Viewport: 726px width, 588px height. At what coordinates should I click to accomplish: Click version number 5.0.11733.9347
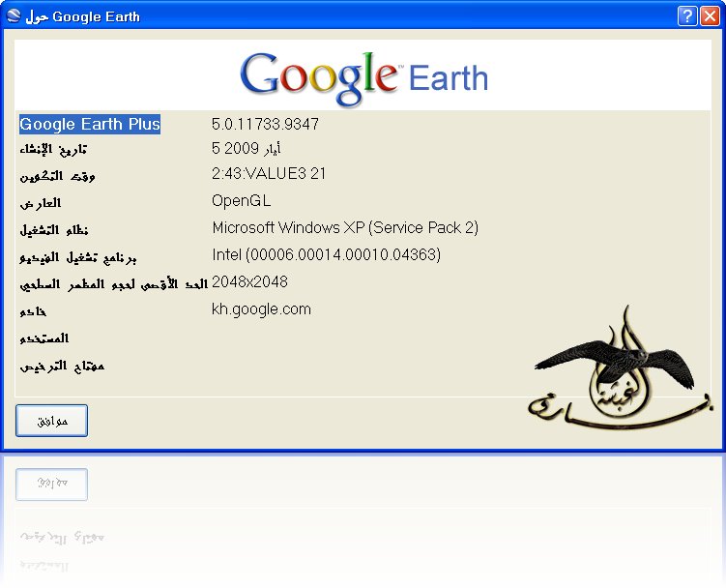pyautogui.click(x=265, y=124)
